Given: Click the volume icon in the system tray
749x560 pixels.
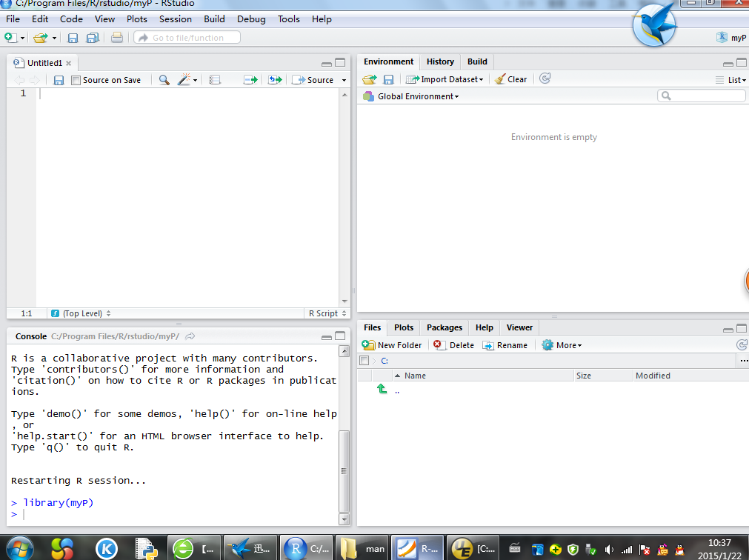Looking at the screenshot, I should [609, 550].
